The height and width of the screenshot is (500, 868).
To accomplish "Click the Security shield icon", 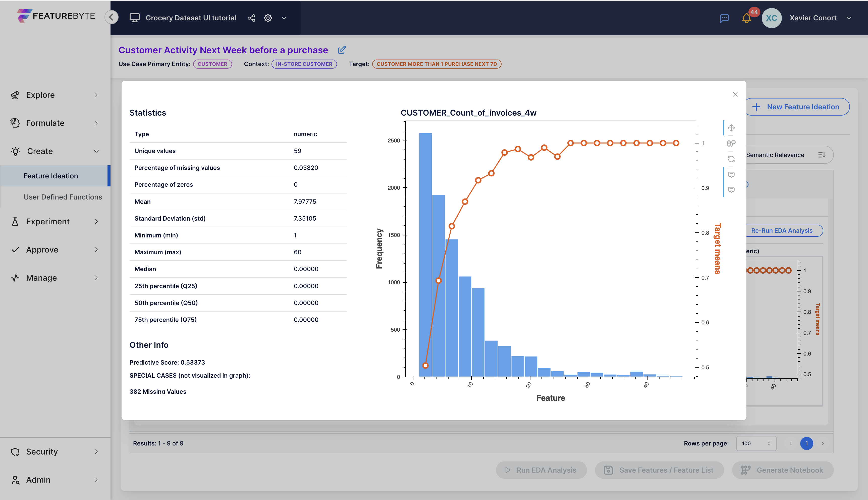I will pos(15,452).
